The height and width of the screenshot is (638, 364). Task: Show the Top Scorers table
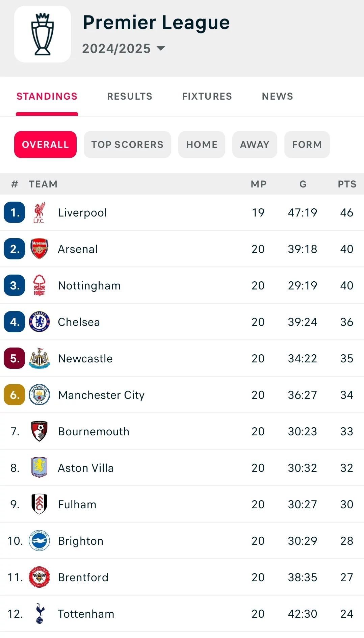[127, 145]
